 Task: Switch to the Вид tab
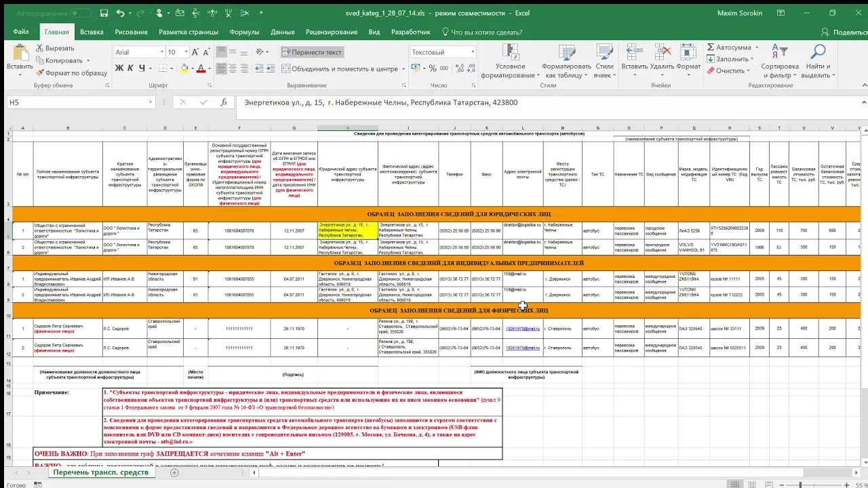pyautogui.click(x=374, y=32)
